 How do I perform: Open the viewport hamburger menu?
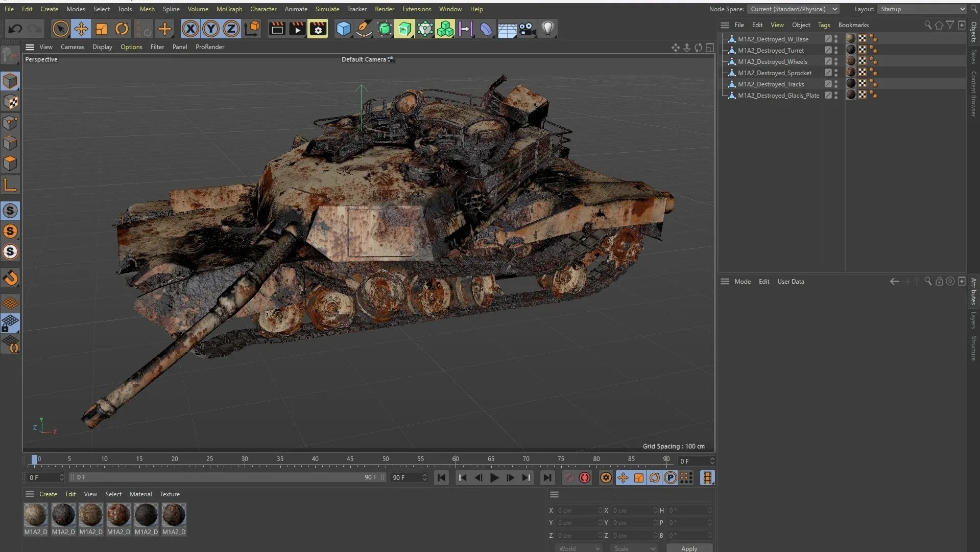30,47
